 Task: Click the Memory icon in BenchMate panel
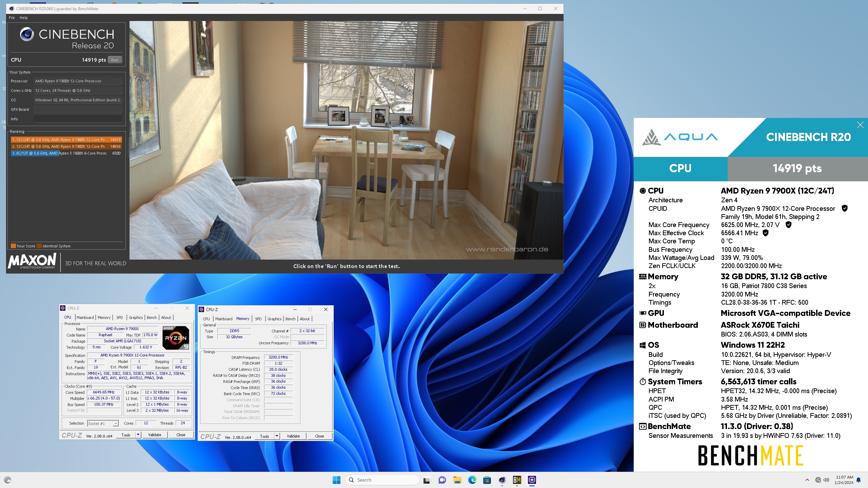[643, 277]
